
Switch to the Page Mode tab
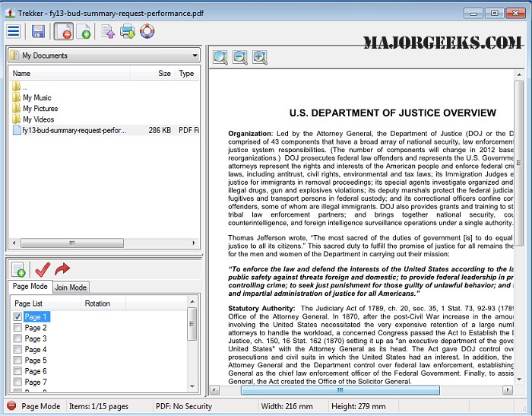point(30,286)
